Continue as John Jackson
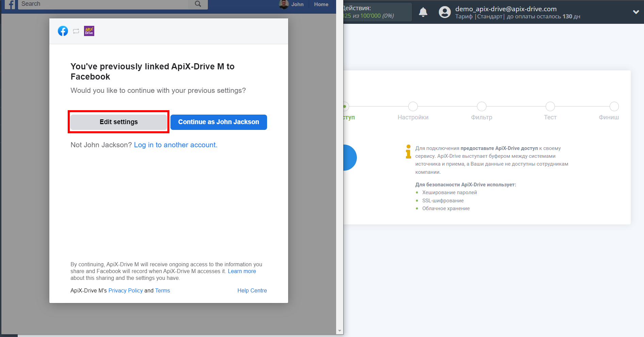This screenshot has width=644, height=337. coord(219,122)
